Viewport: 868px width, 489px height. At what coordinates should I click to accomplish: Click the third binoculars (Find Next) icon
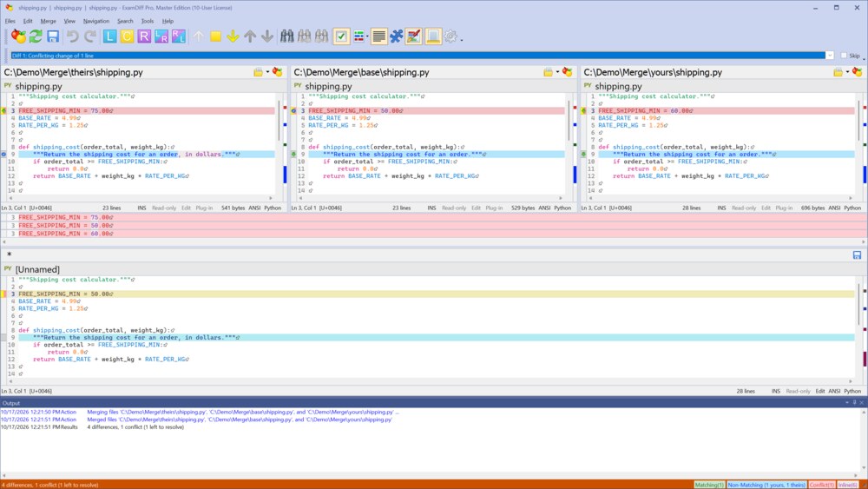[x=321, y=36]
